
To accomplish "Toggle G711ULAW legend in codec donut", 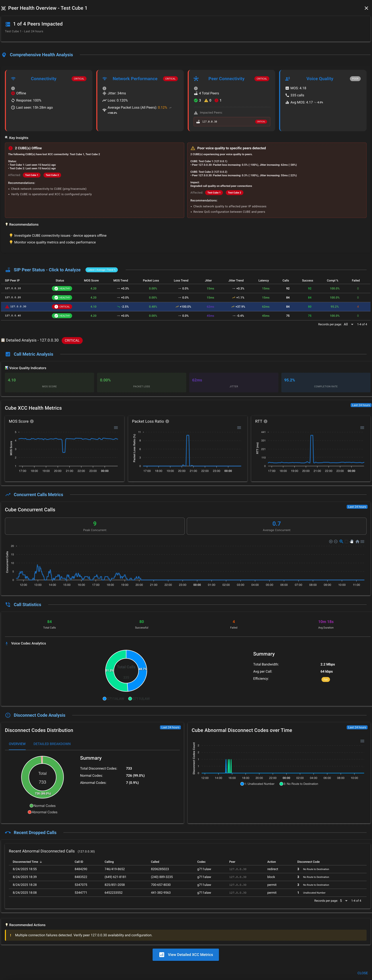I will (x=139, y=699).
